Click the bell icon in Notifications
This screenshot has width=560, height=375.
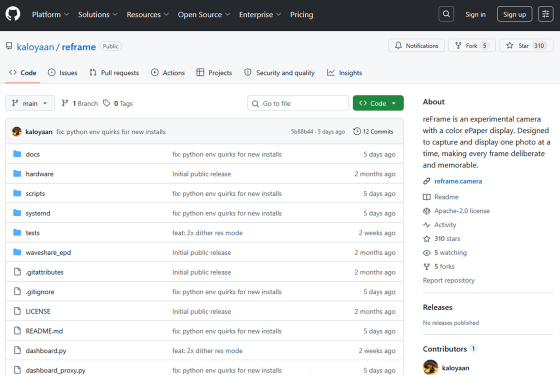click(398, 45)
